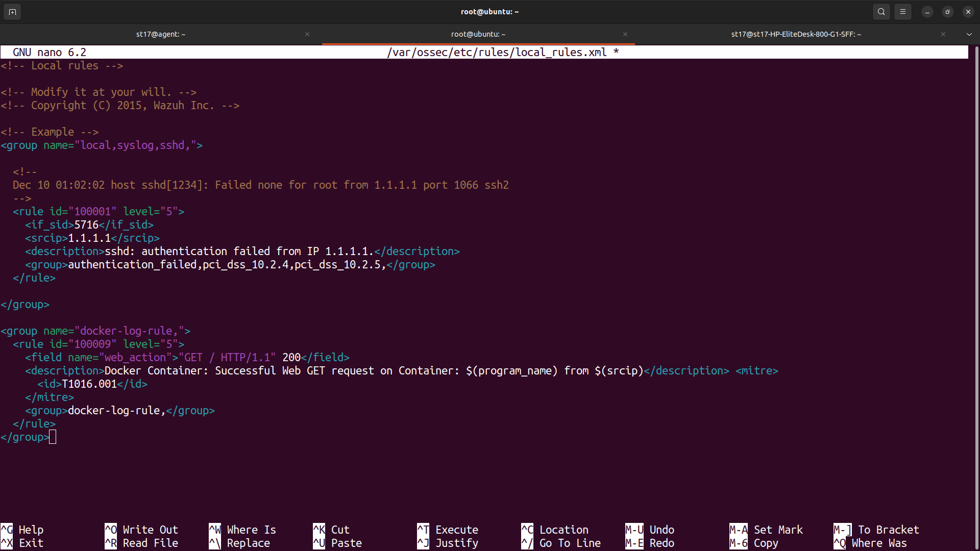Image resolution: width=980 pixels, height=551 pixels.
Task: Click the root@ubuntu window title
Action: pos(489,12)
